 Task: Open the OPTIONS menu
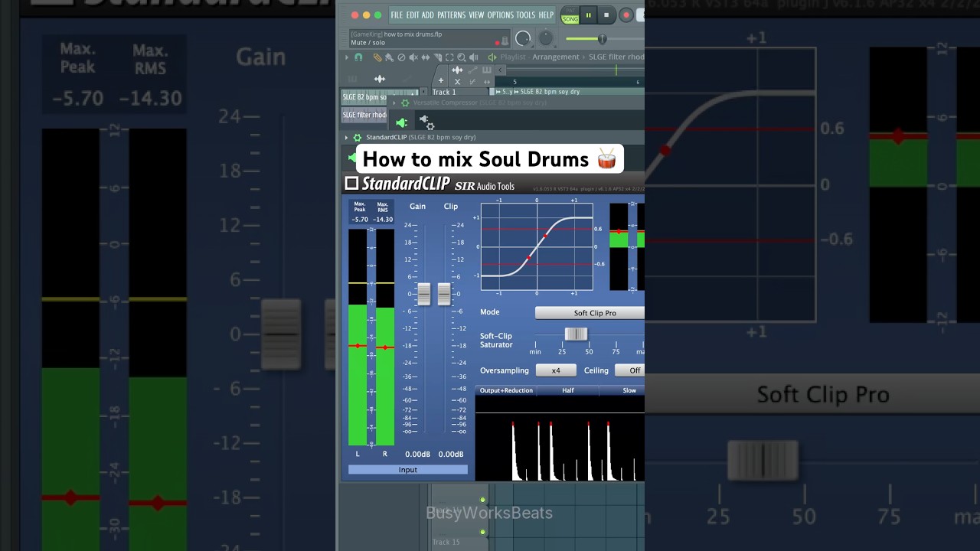[x=501, y=15]
